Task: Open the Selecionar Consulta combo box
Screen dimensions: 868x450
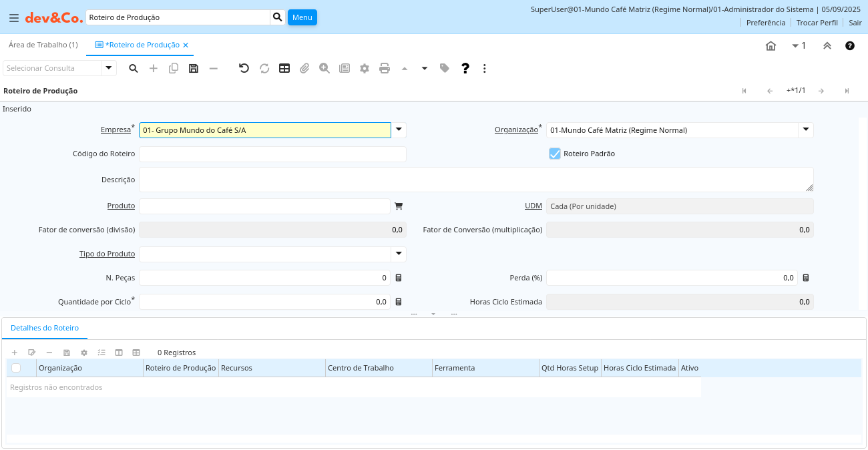Action: (x=109, y=68)
